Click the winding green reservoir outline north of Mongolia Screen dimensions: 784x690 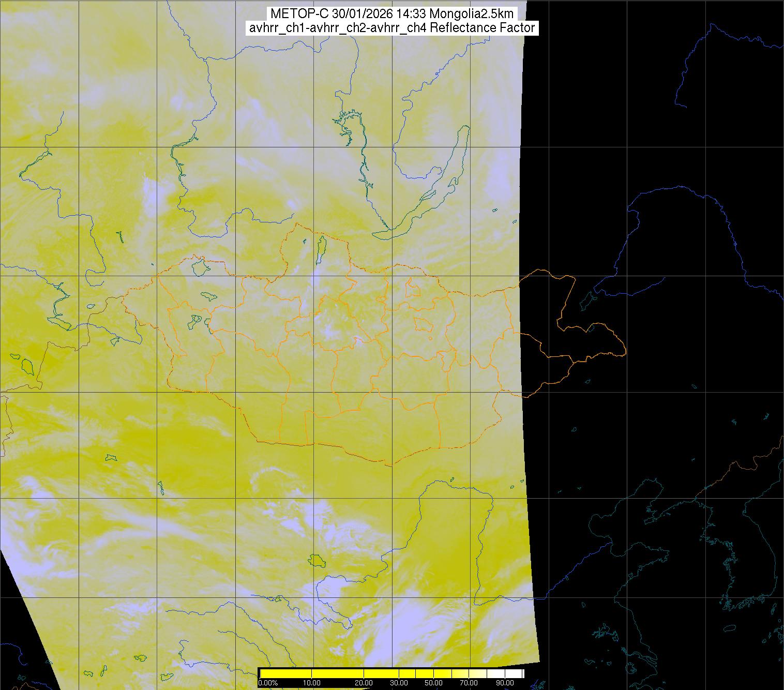[x=353, y=150]
